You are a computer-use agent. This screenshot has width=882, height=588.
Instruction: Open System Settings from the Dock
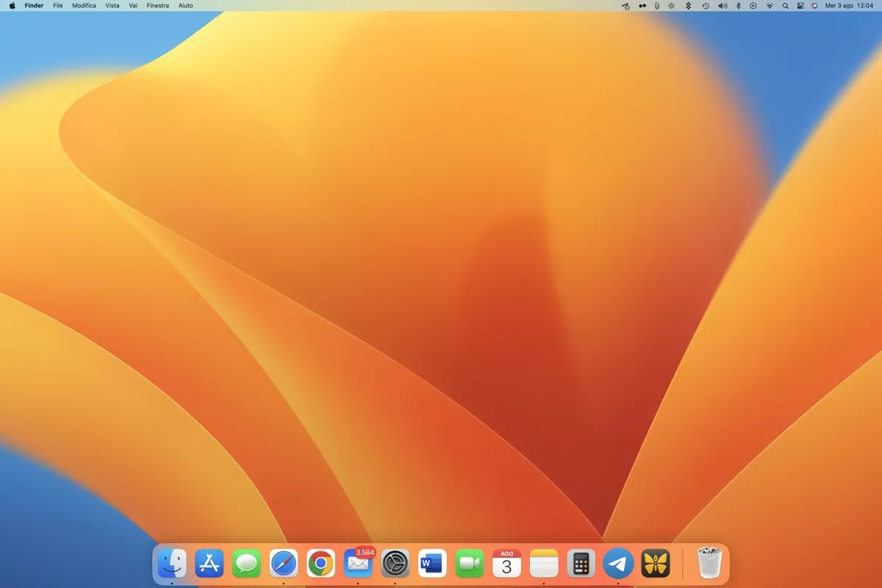(x=395, y=563)
